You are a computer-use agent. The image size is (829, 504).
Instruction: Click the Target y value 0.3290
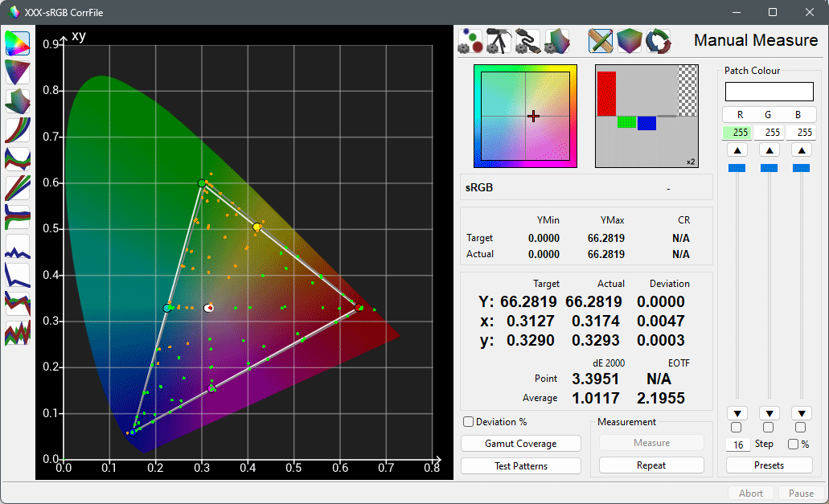point(530,340)
